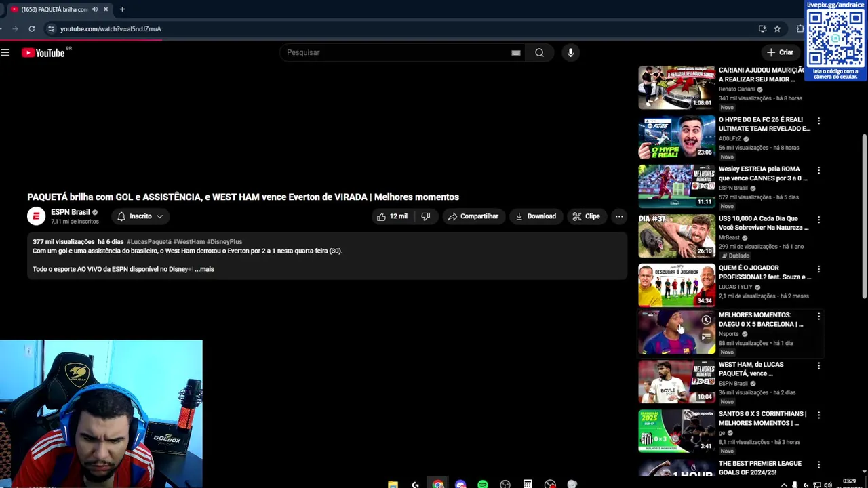Screen dimensions: 868x488
Task: Show hidden tray icons chevron
Action: point(785,485)
